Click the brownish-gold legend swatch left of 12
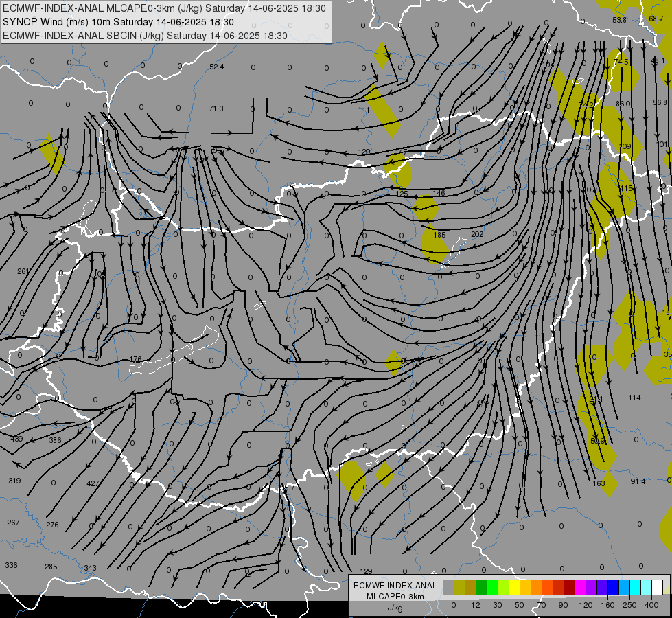The image size is (672, 618). click(x=471, y=588)
